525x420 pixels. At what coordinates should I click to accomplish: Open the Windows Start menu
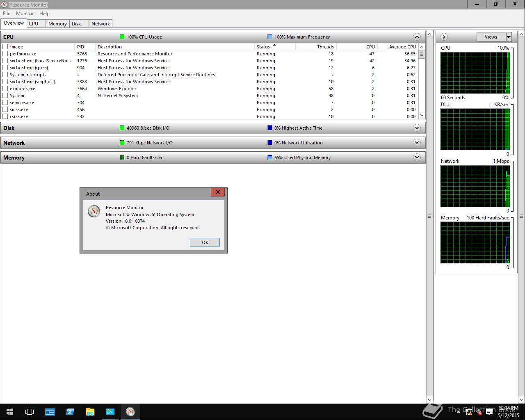(x=10, y=412)
